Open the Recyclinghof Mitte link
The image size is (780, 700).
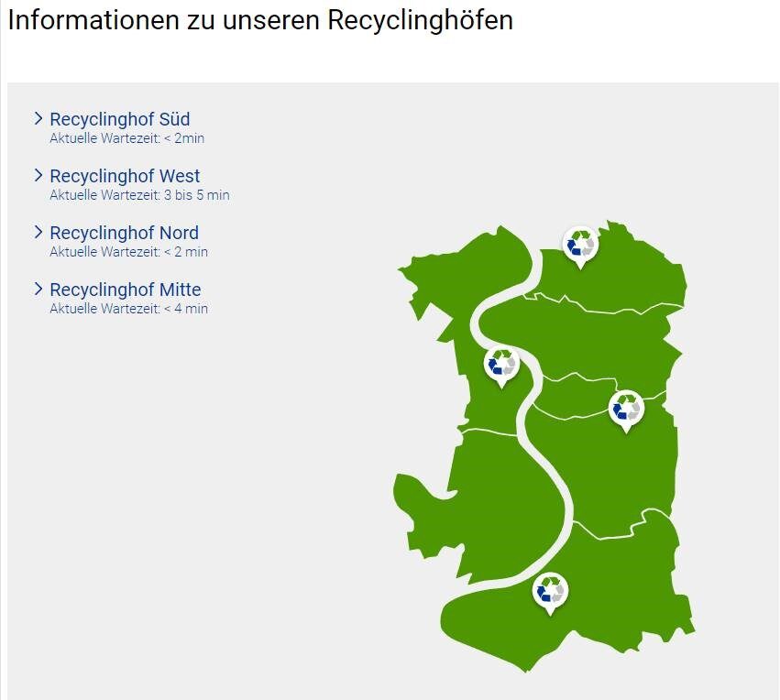tap(125, 290)
